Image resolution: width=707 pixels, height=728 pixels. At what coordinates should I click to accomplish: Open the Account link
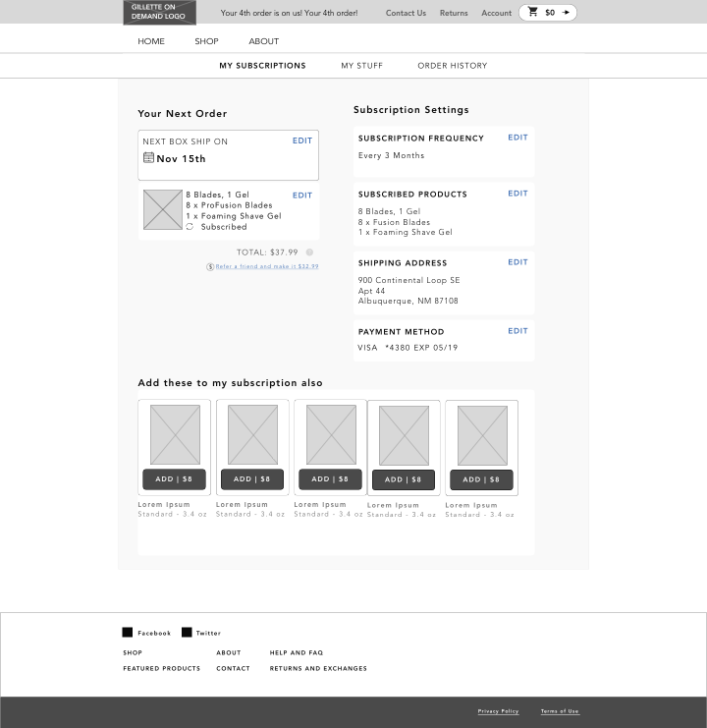(497, 13)
